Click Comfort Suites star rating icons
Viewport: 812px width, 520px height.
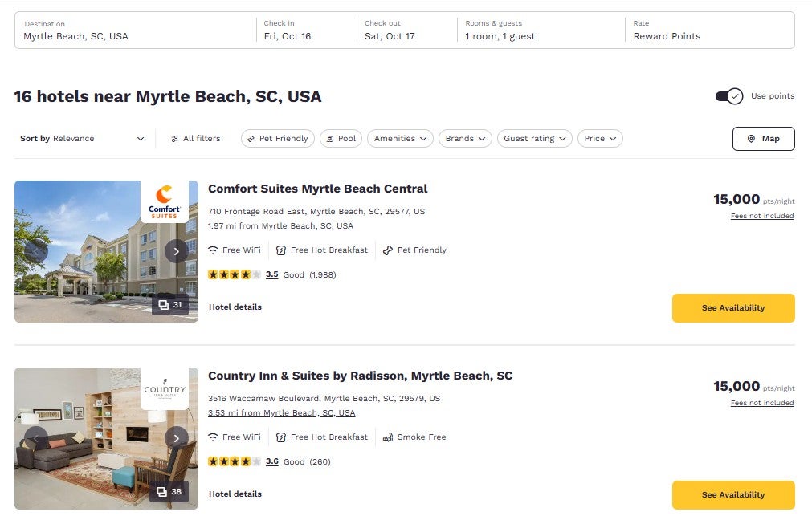tap(234, 274)
